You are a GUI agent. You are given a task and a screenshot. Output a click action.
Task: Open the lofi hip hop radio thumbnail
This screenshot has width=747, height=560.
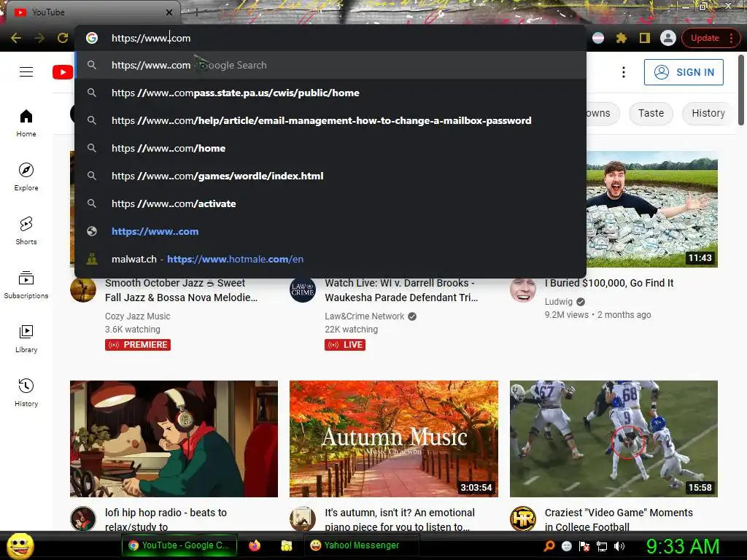pyautogui.click(x=174, y=438)
